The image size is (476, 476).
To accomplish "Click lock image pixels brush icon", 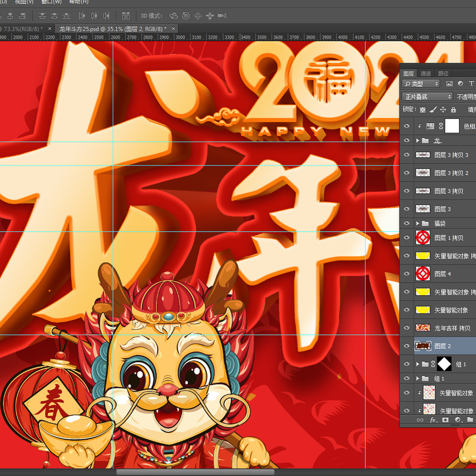I will coord(433,109).
